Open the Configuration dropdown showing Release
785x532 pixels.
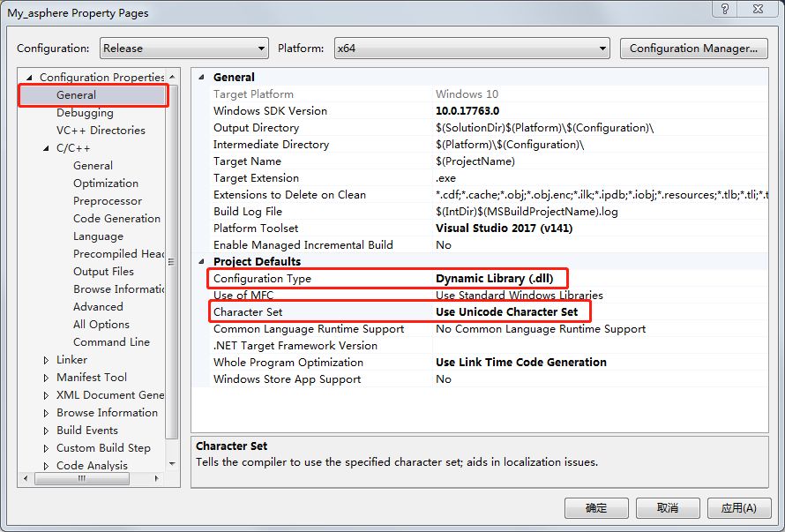(x=183, y=49)
